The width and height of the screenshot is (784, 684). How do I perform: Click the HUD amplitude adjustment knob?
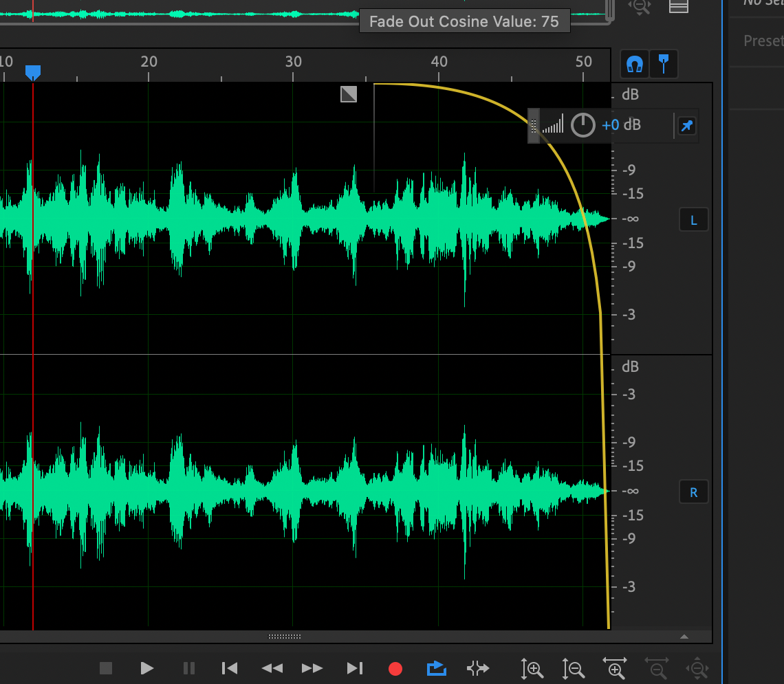[x=583, y=125]
